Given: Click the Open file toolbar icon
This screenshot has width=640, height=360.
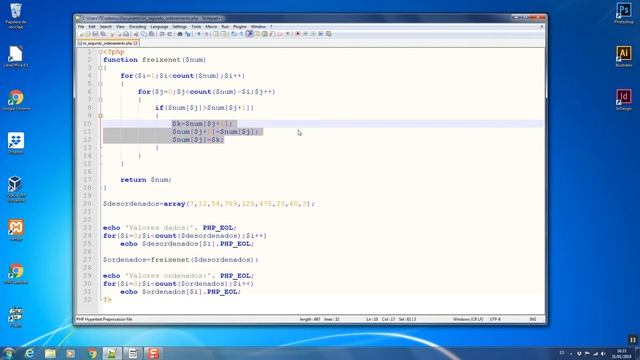Looking at the screenshot, I should 88,34.
